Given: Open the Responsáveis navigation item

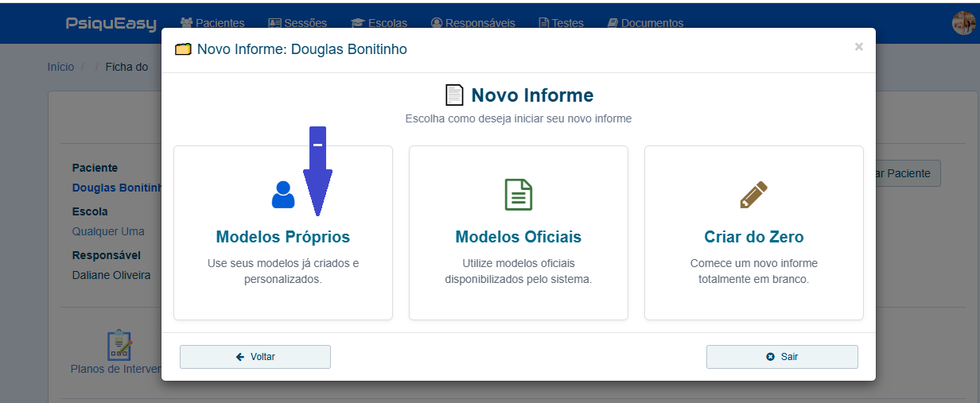Looking at the screenshot, I should (472, 23).
